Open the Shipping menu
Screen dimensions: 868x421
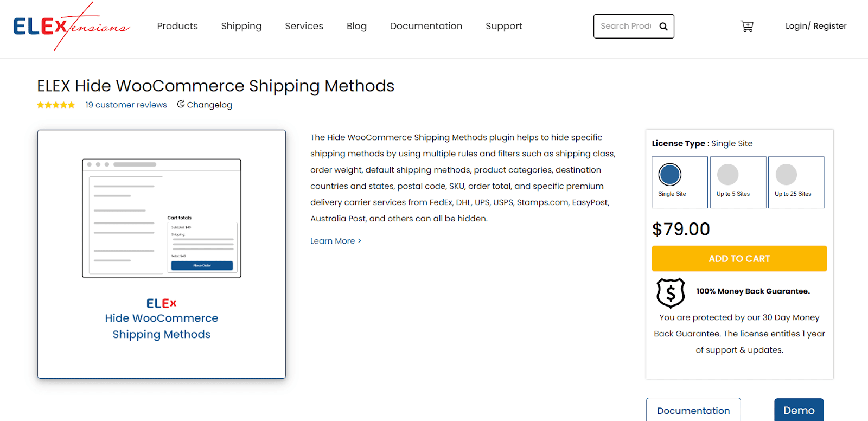tap(241, 26)
